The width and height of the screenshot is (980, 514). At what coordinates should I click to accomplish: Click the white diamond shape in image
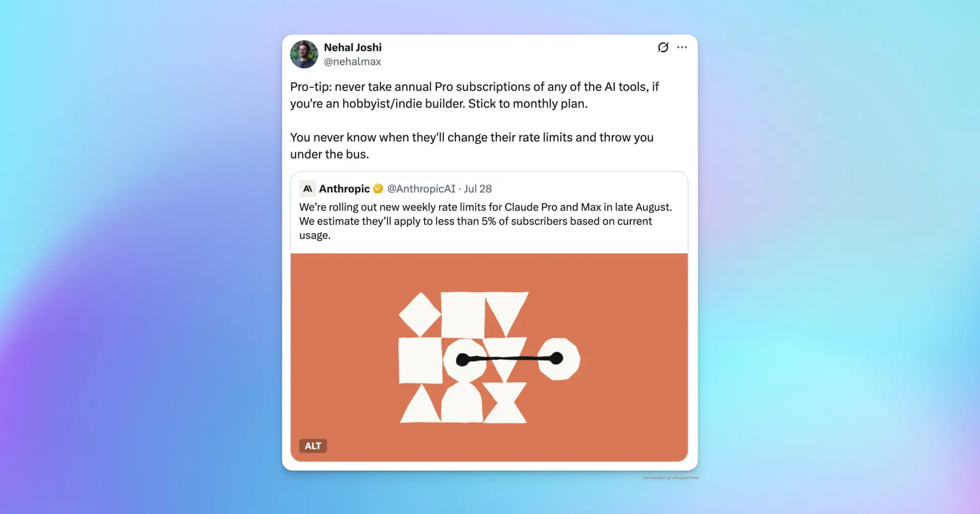[420, 315]
